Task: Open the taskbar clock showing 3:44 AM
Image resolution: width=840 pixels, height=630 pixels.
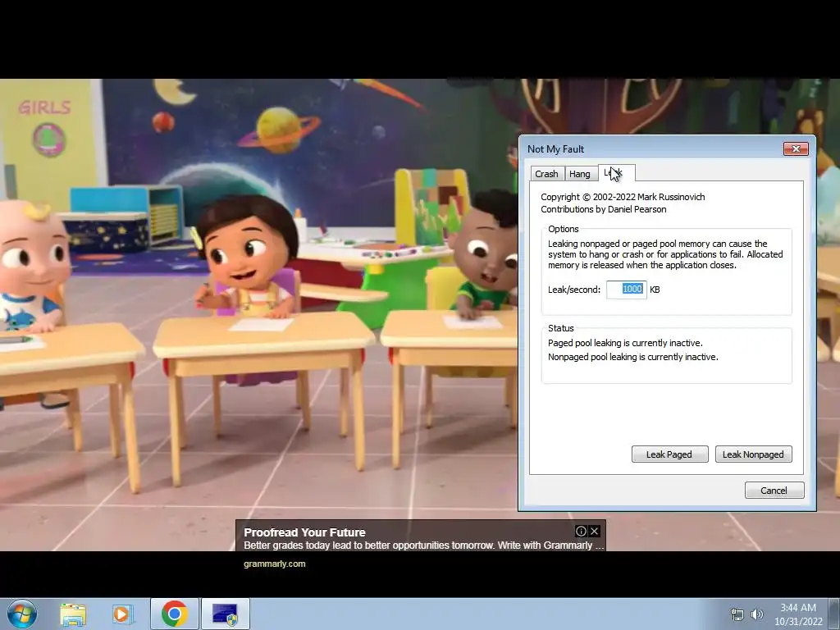Action: click(x=798, y=614)
